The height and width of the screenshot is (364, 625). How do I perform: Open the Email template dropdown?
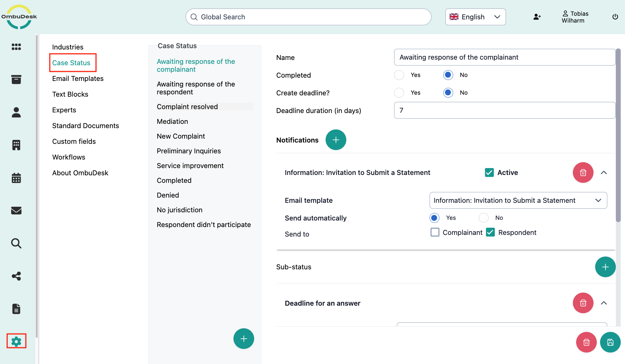click(518, 201)
